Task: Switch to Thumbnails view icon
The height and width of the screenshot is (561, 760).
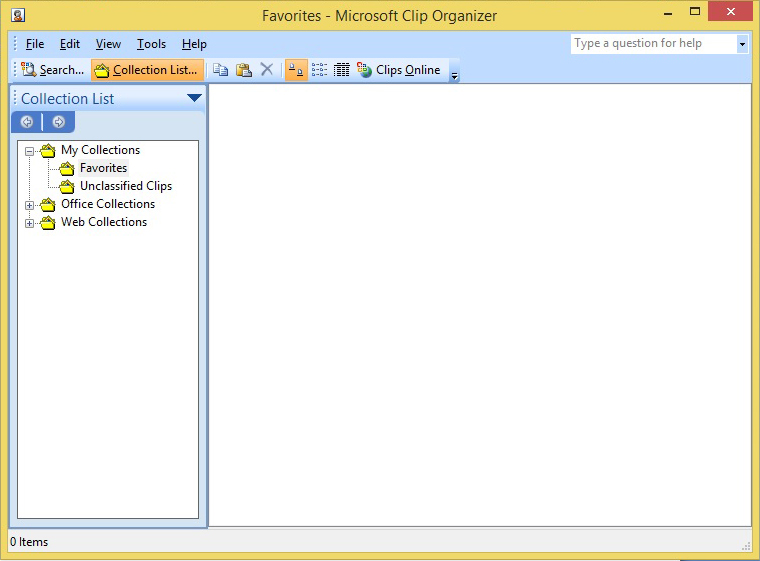Action: click(x=296, y=70)
